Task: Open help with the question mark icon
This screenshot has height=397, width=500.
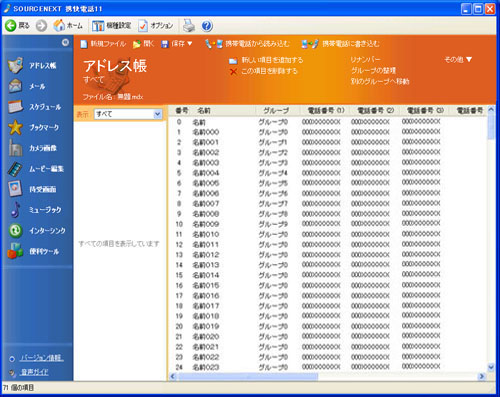Action: (207, 26)
